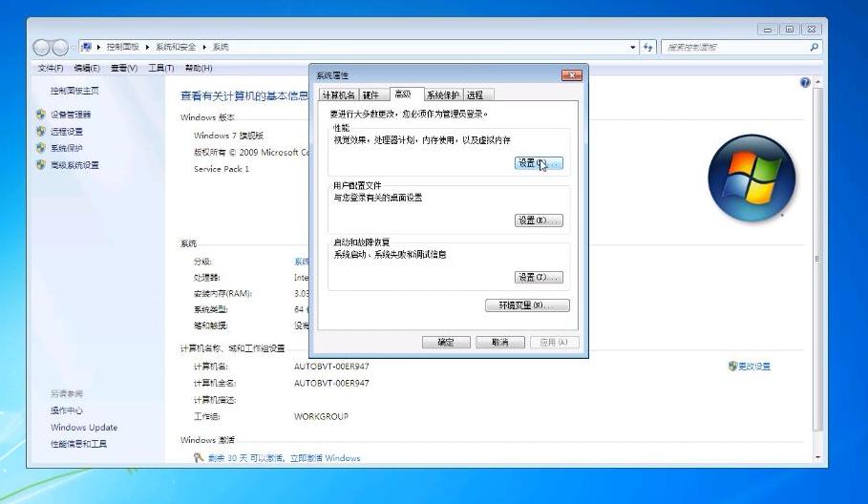
Task: Click the search magnifier icon
Action: click(814, 47)
